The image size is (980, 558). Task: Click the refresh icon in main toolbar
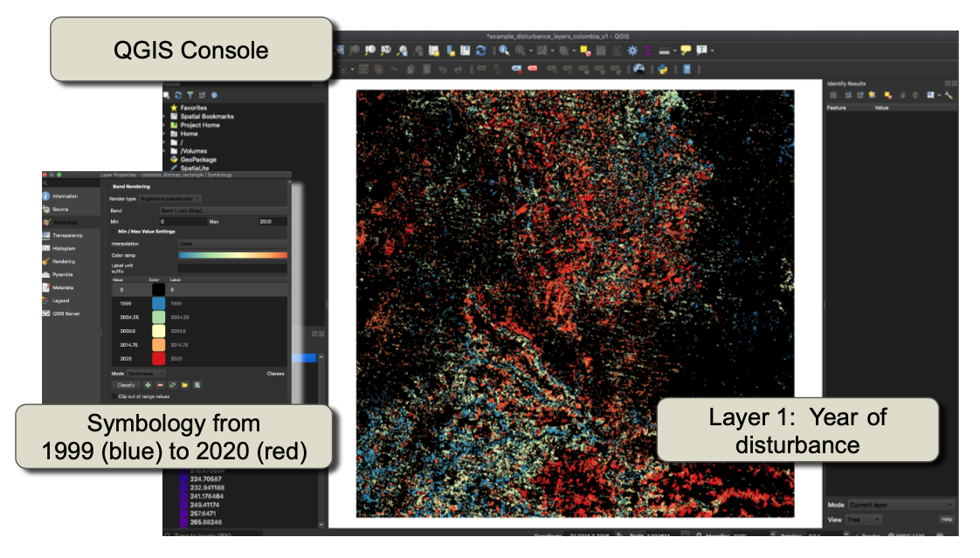click(481, 51)
